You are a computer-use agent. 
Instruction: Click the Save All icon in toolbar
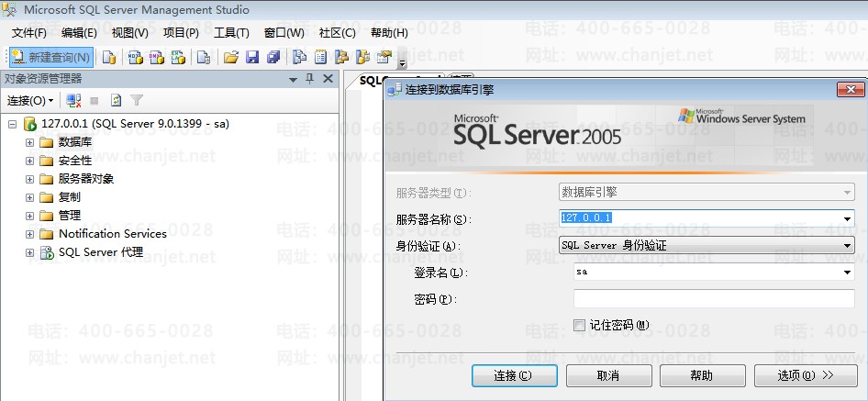pyautogui.click(x=273, y=58)
